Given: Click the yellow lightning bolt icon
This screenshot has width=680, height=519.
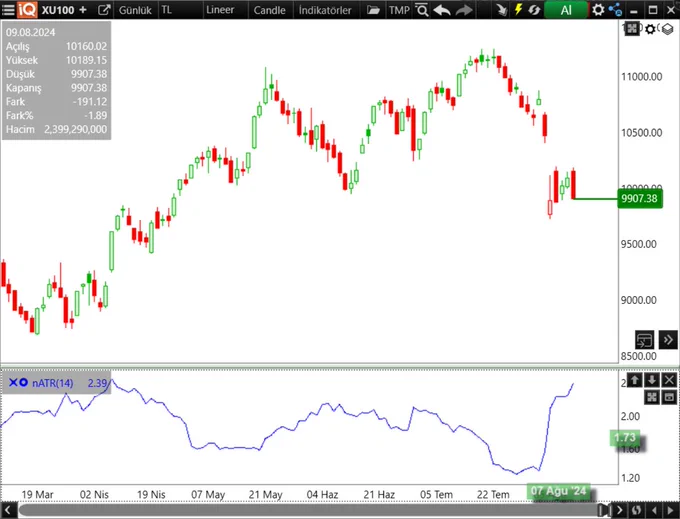Looking at the screenshot, I should (x=518, y=10).
